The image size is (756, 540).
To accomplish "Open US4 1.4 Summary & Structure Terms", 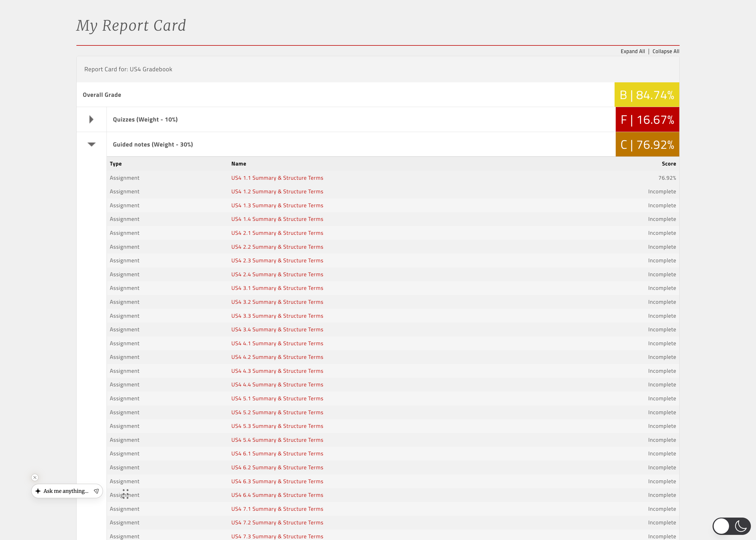I will (277, 219).
